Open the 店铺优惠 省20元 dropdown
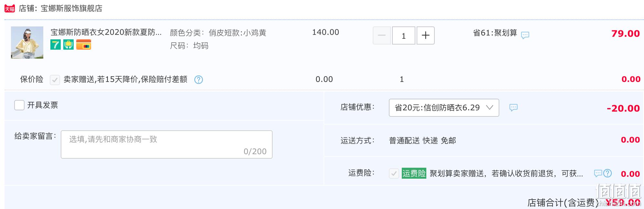Image resolution: width=644 pixels, height=209 pixels. coord(444,108)
